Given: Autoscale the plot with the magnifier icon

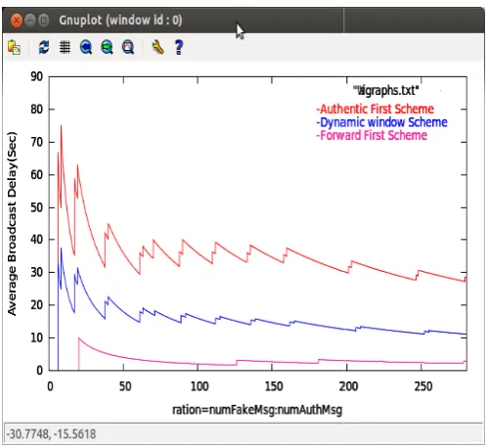Looking at the screenshot, I should pos(128,47).
